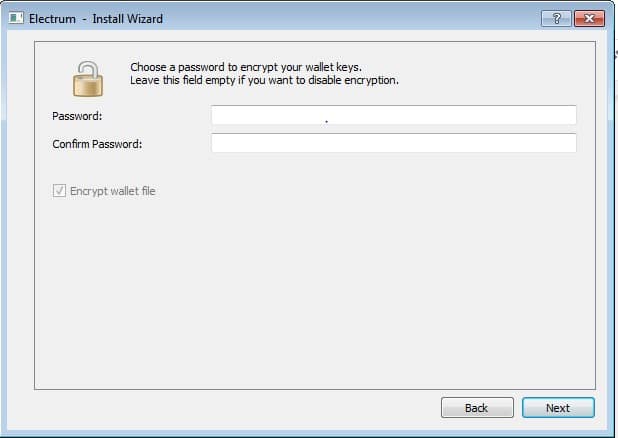This screenshot has width=618, height=438.
Task: Focus the Confirm Password input field
Action: 393,143
